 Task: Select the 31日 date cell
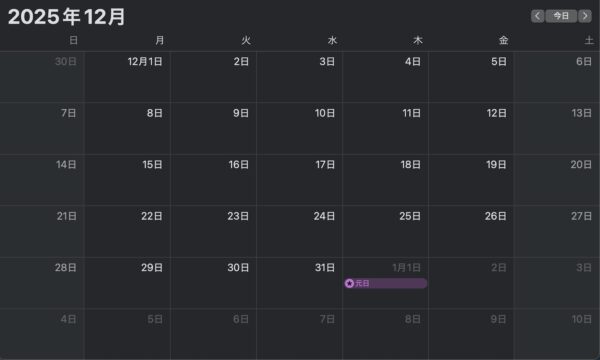point(300,283)
